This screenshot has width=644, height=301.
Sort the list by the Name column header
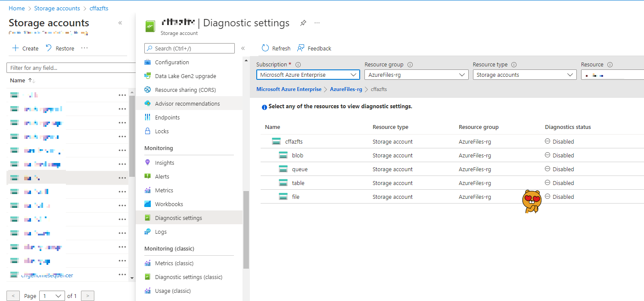22,81
